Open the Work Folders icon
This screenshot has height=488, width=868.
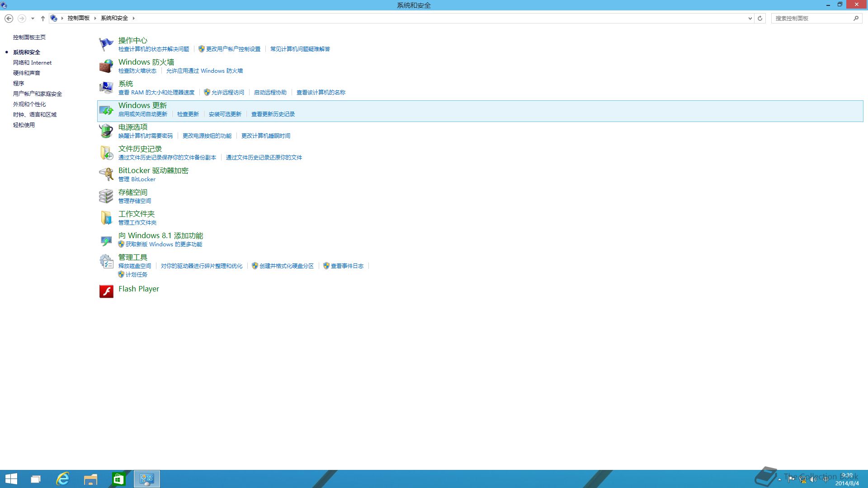[106, 218]
